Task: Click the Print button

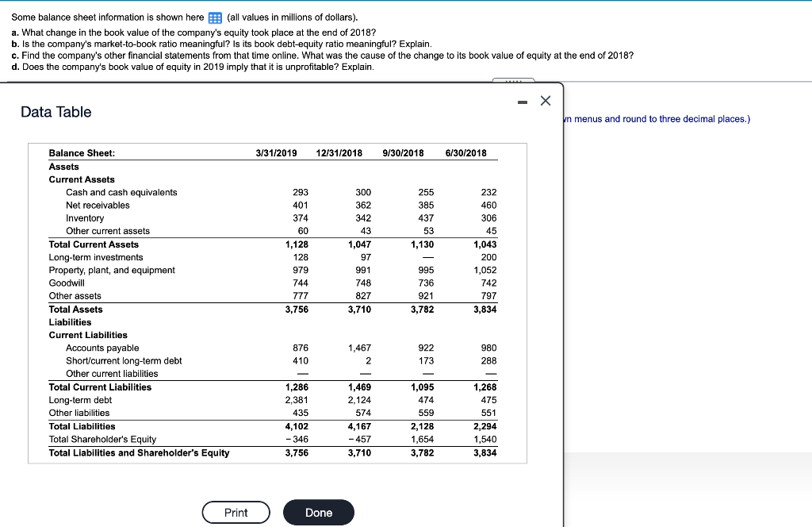Action: (236, 512)
